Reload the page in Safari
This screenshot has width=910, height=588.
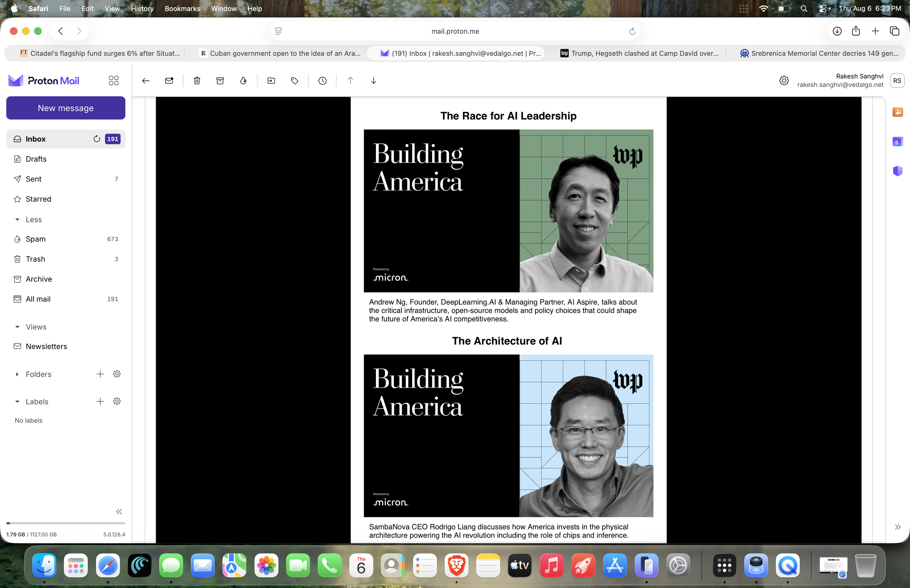pyautogui.click(x=632, y=31)
